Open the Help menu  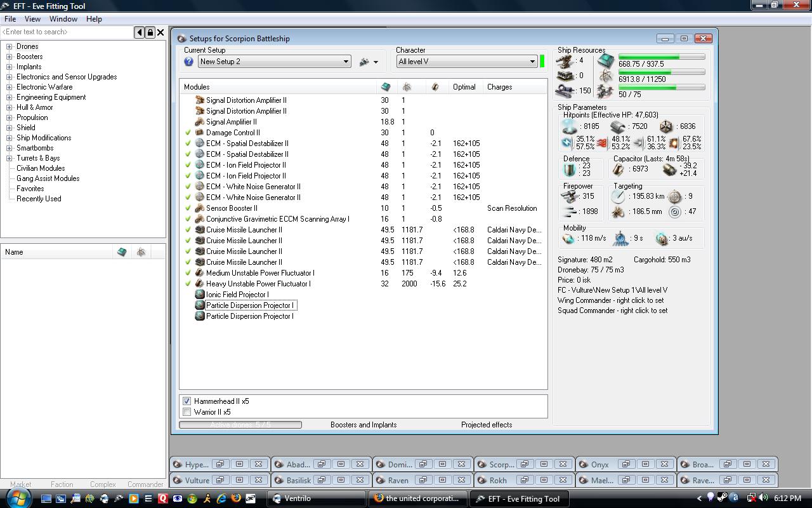pos(94,19)
